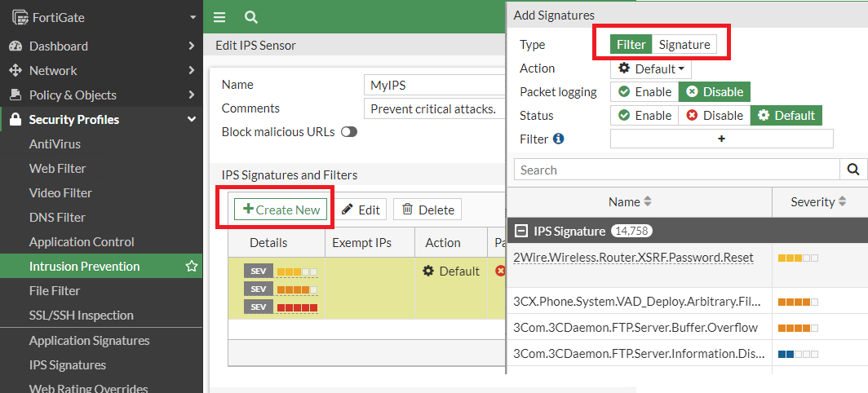Select 2Wire.Wireless.Router.XSRF.Password.Reset signature
Viewport: 868px width, 393px height.
(634, 258)
